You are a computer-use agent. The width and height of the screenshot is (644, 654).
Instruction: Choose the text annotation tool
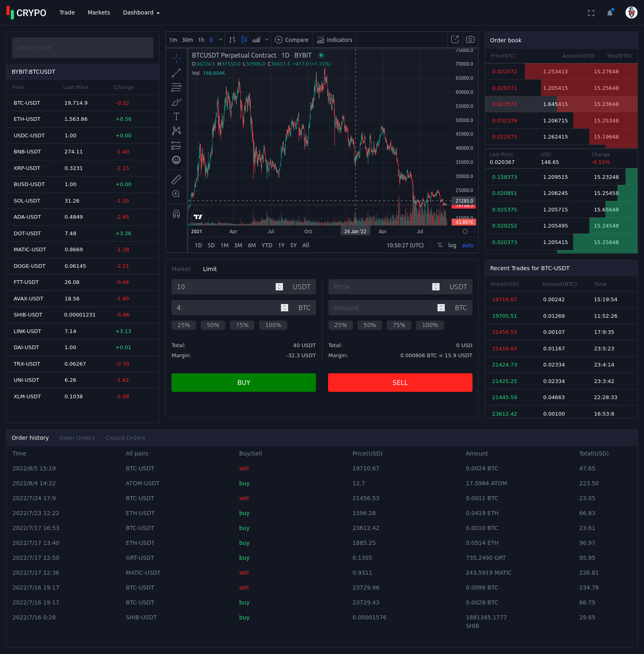coord(176,116)
